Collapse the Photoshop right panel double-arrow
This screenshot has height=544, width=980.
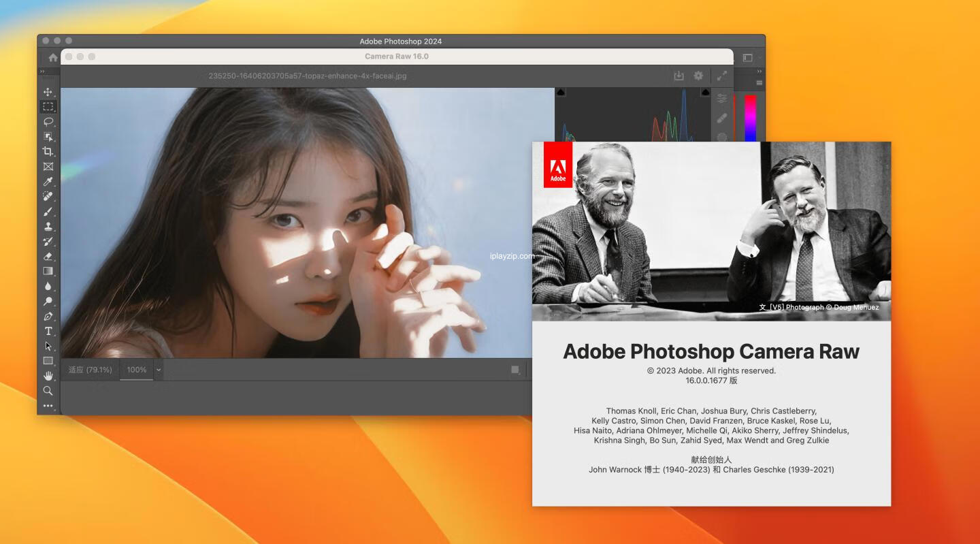(x=759, y=71)
